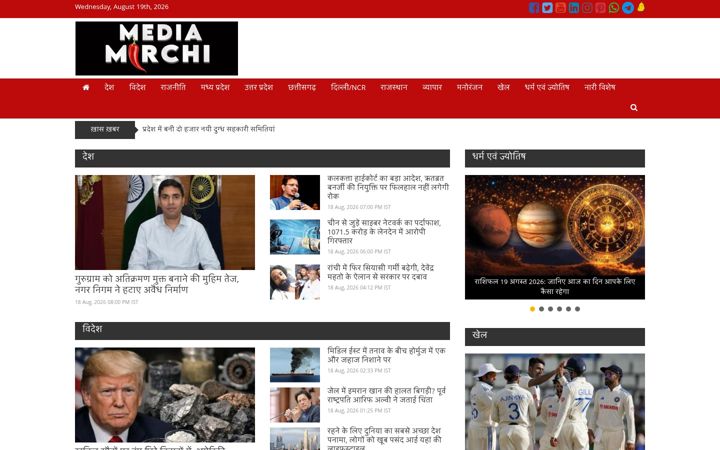Viewport: 720px width, 450px height.
Task: Open the चीन साइबर नेटवर्क story thumbnail
Action: [295, 237]
